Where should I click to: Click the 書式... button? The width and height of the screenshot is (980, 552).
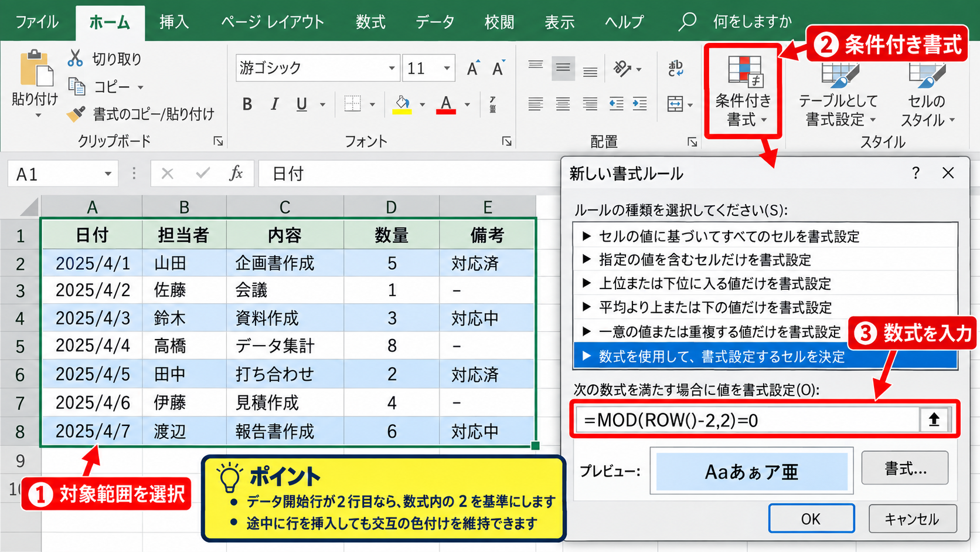pos(905,468)
